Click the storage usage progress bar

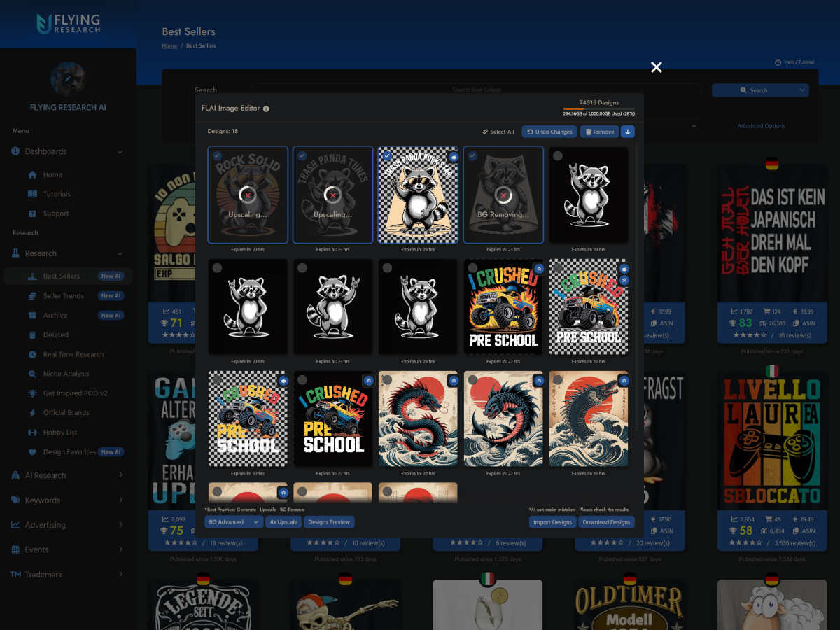tap(598, 108)
